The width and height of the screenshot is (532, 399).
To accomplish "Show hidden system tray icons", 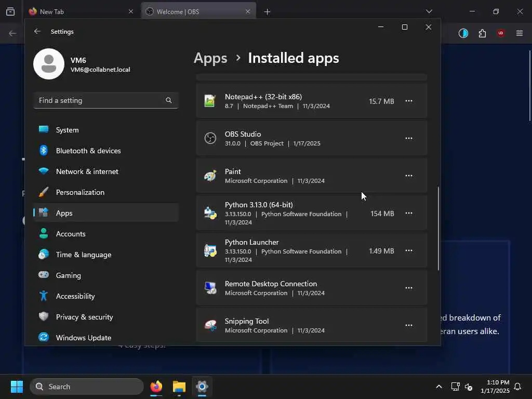I will point(438,387).
